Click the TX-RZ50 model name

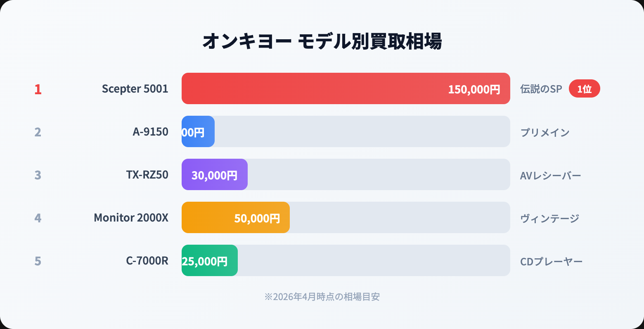point(147,175)
